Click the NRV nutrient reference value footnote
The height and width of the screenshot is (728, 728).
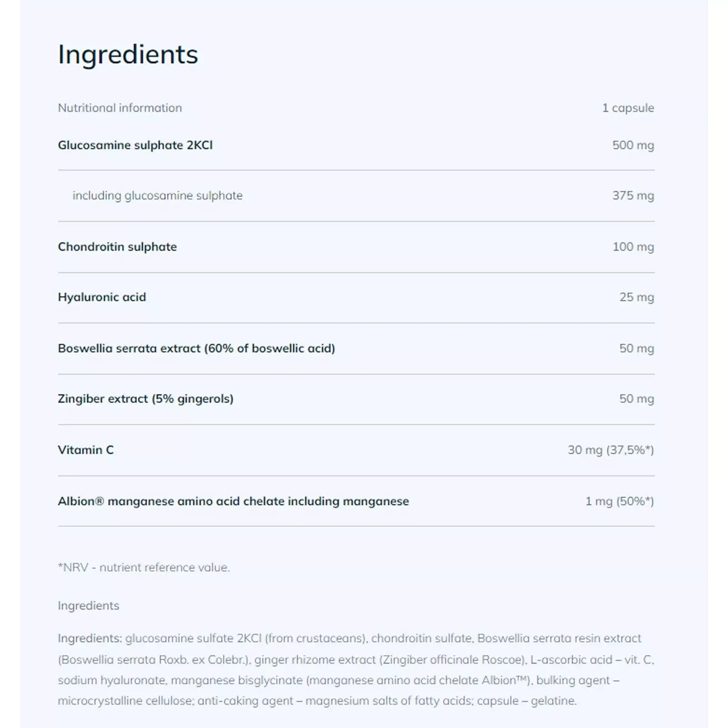point(144,567)
